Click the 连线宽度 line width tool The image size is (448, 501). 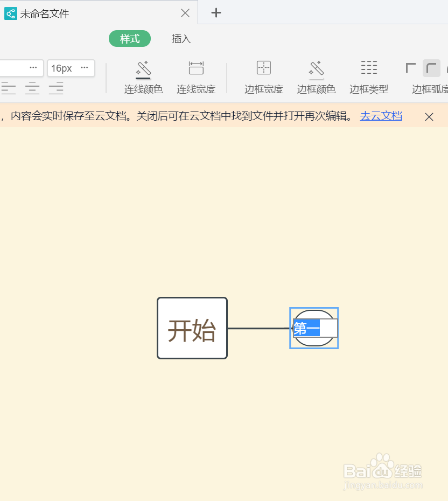196,78
